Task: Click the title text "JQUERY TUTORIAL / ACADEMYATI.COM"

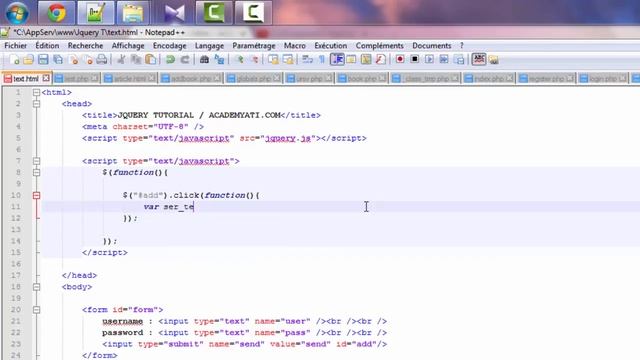Action: pos(199,115)
